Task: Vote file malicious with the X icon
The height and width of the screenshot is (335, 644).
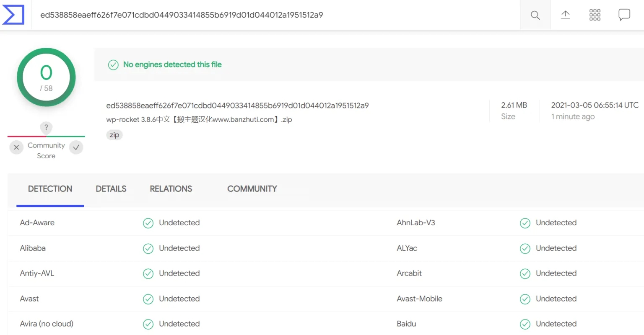Action: 16,147
